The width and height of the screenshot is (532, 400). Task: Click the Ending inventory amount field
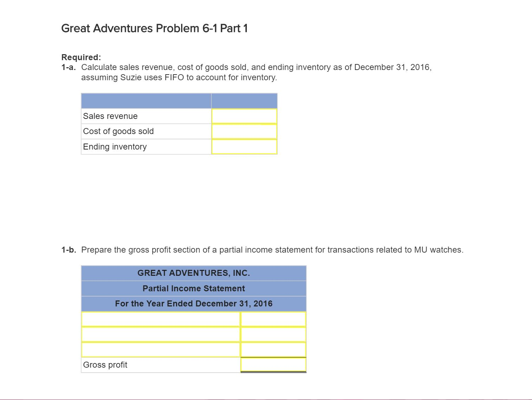pyautogui.click(x=244, y=147)
